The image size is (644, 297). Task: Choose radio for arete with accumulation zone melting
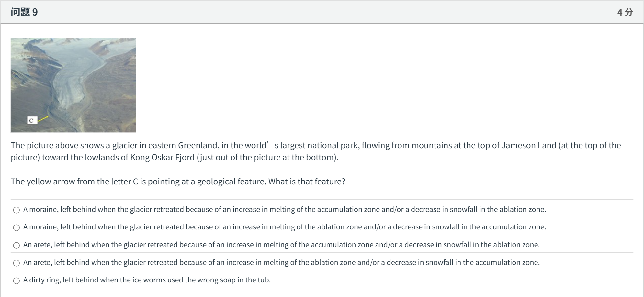(x=17, y=245)
